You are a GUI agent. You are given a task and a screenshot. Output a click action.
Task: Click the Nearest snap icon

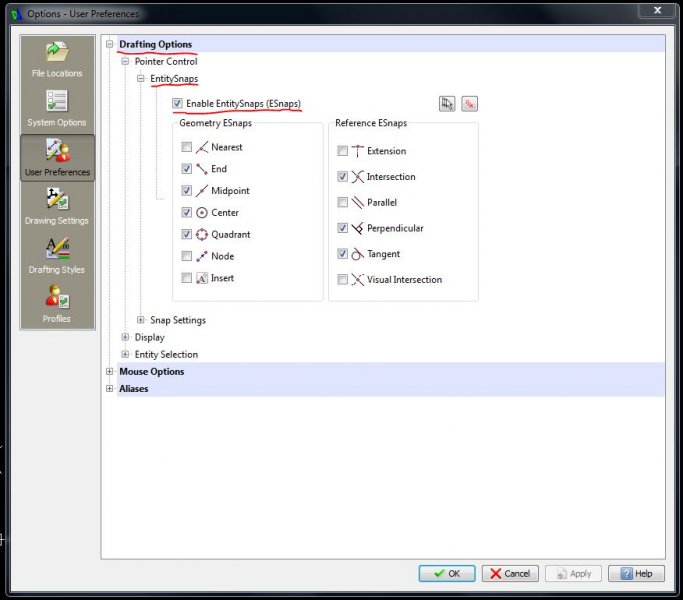(x=202, y=147)
